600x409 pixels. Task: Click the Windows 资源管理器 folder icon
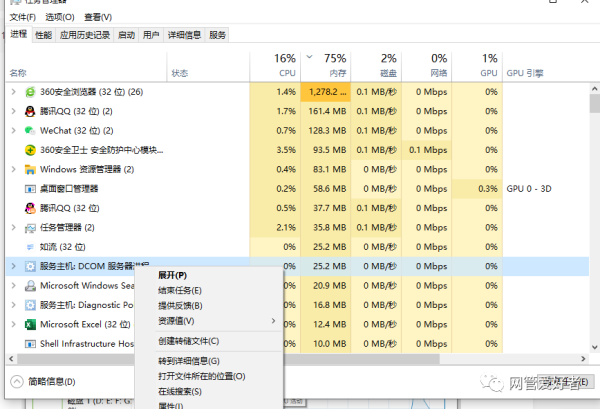pos(30,169)
